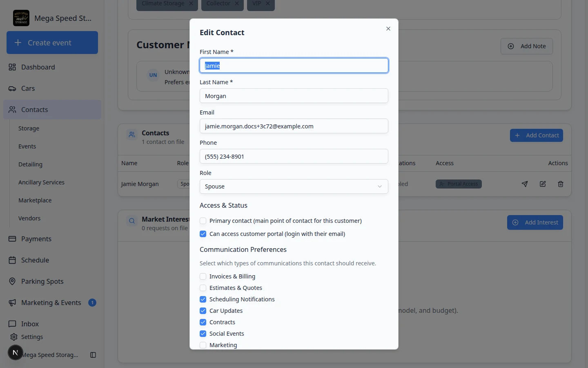
Task: Send message to Jamie Morgan icon
Action: coord(525,184)
